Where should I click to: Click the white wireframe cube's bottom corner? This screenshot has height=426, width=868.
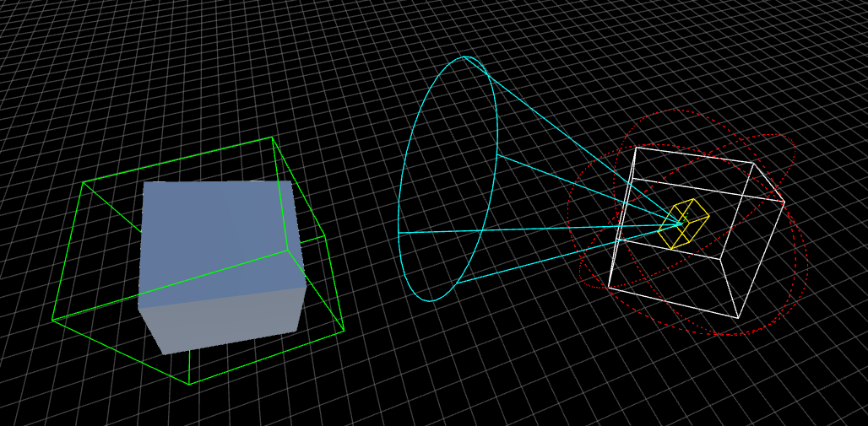click(x=738, y=318)
